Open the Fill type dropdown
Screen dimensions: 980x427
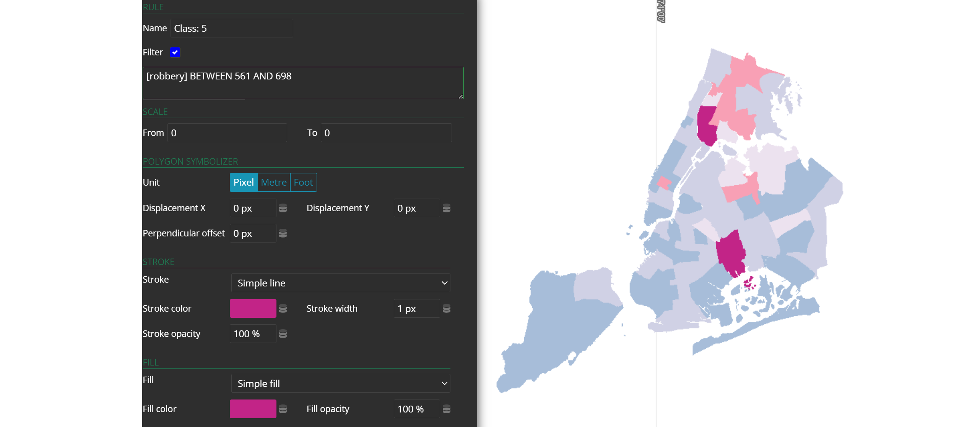[340, 383]
